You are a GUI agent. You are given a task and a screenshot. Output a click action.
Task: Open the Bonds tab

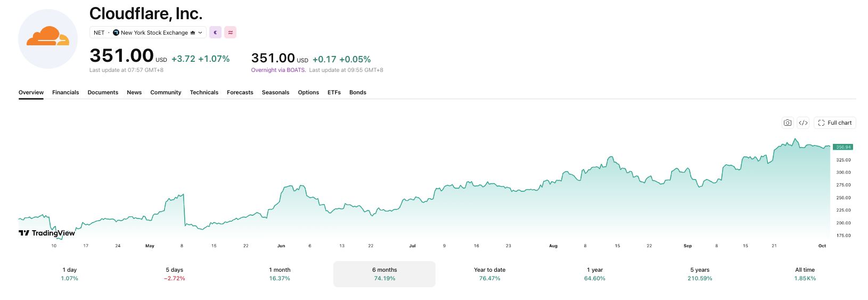(358, 92)
